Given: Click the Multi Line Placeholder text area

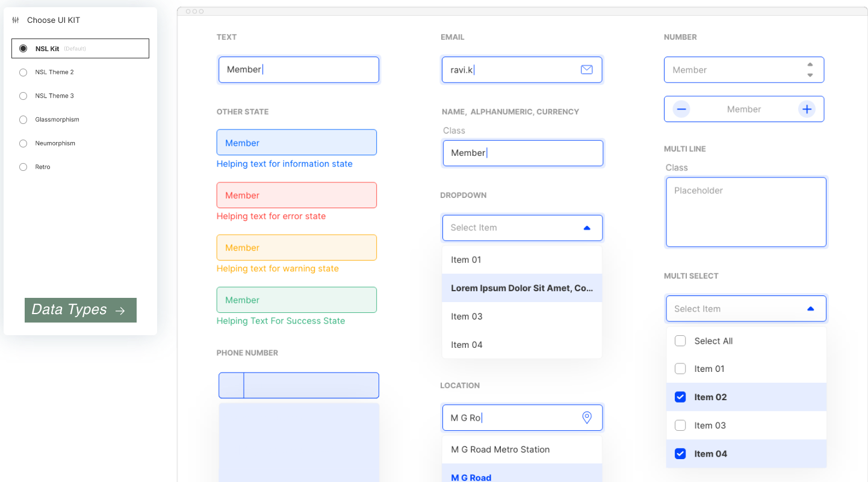Looking at the screenshot, I should [746, 212].
